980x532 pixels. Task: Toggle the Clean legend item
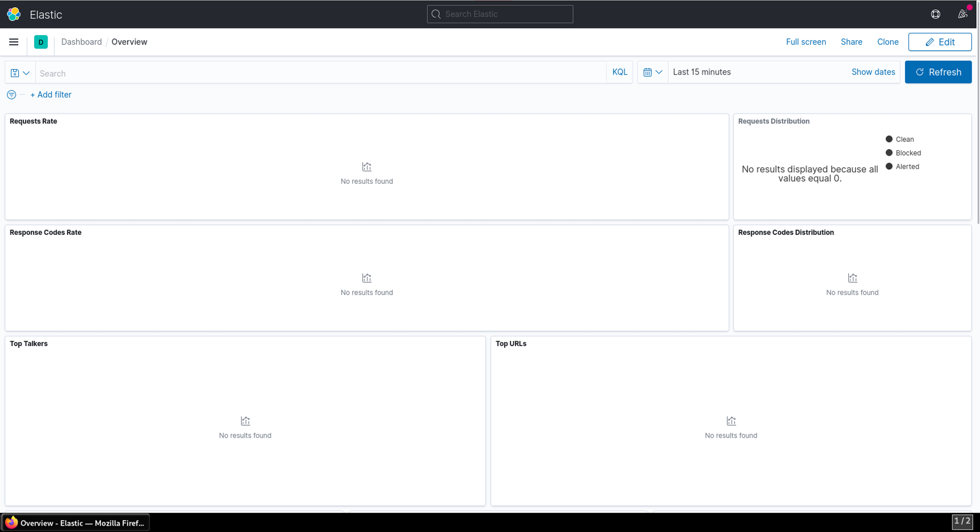pos(899,139)
